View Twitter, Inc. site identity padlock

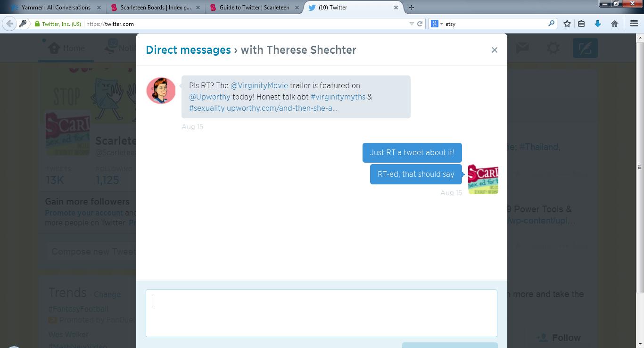(x=37, y=24)
